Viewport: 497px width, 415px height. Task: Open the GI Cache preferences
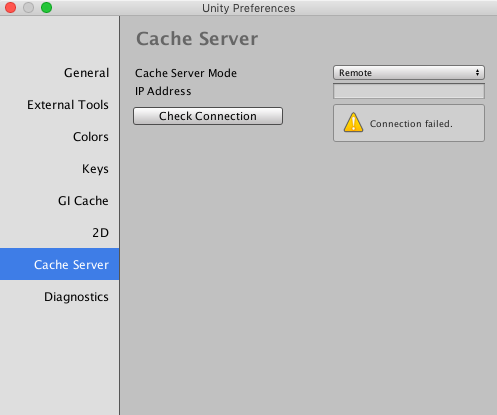pos(83,201)
